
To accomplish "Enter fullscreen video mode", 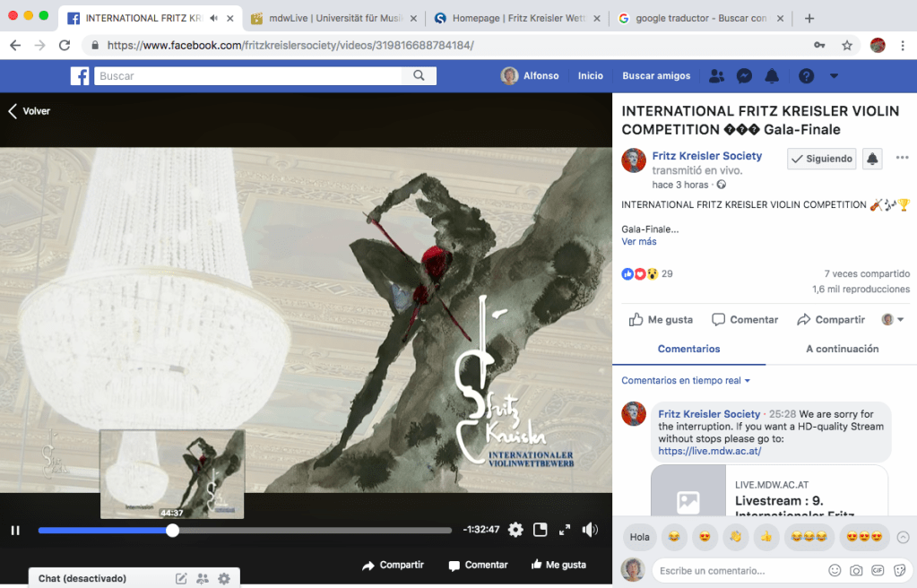I will (x=565, y=530).
